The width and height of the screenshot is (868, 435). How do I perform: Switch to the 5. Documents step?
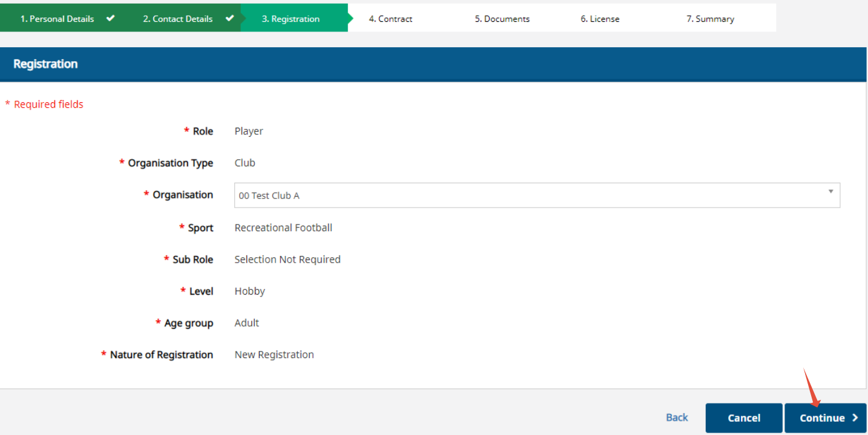coord(502,19)
